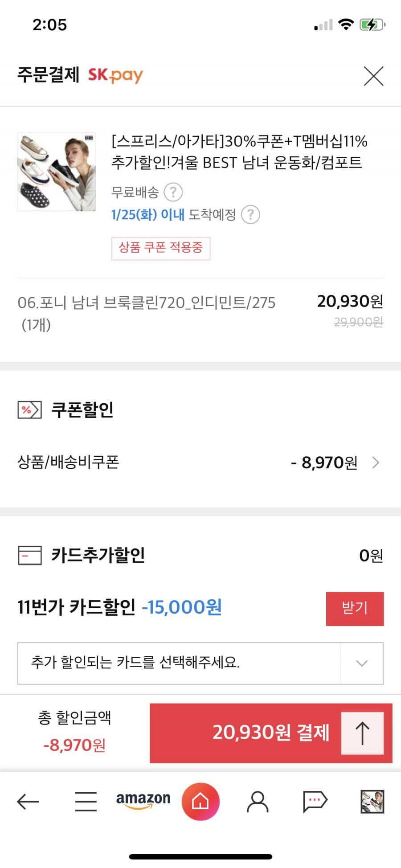Open the coupon discount percent icon
This screenshot has height=868, width=401.
pyautogui.click(x=29, y=409)
